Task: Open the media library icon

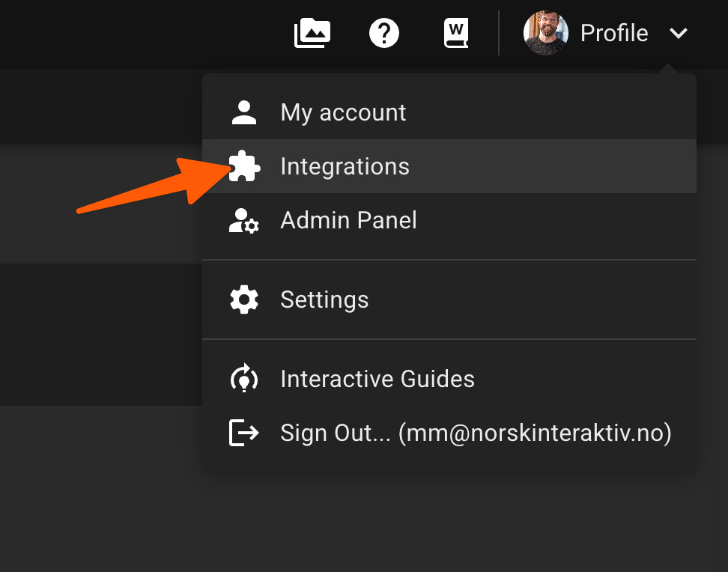Action: click(x=312, y=33)
